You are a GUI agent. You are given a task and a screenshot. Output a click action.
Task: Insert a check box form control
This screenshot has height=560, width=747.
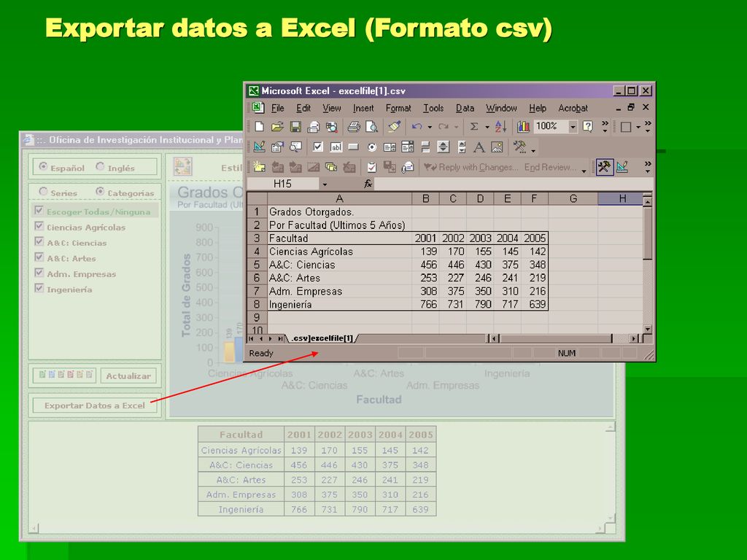click(x=318, y=147)
